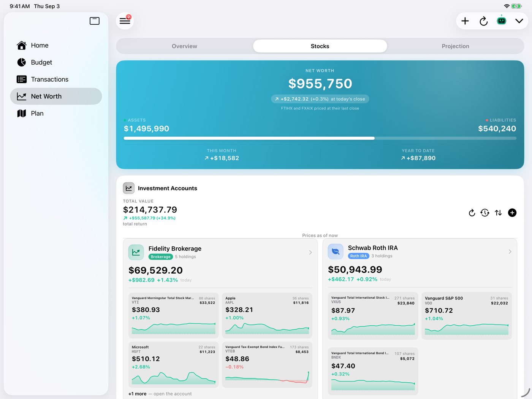Screen dimensions: 532x399
Task: Click total return +$55,587.79 (+34.9%)
Action: 149,218
